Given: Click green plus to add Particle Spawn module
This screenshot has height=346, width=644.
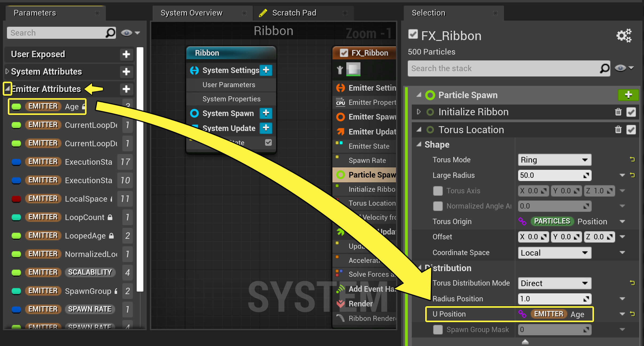Looking at the screenshot, I should coord(628,95).
